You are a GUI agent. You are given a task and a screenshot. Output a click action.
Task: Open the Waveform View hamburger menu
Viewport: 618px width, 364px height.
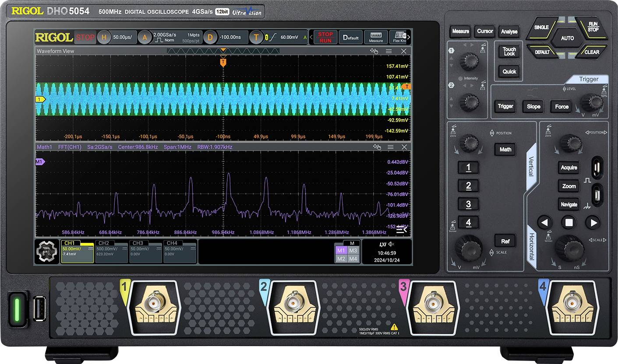(x=388, y=51)
